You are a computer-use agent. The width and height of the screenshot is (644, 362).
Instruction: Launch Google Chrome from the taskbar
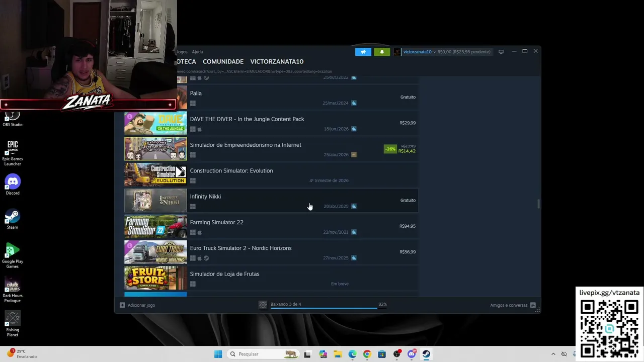click(x=367, y=354)
